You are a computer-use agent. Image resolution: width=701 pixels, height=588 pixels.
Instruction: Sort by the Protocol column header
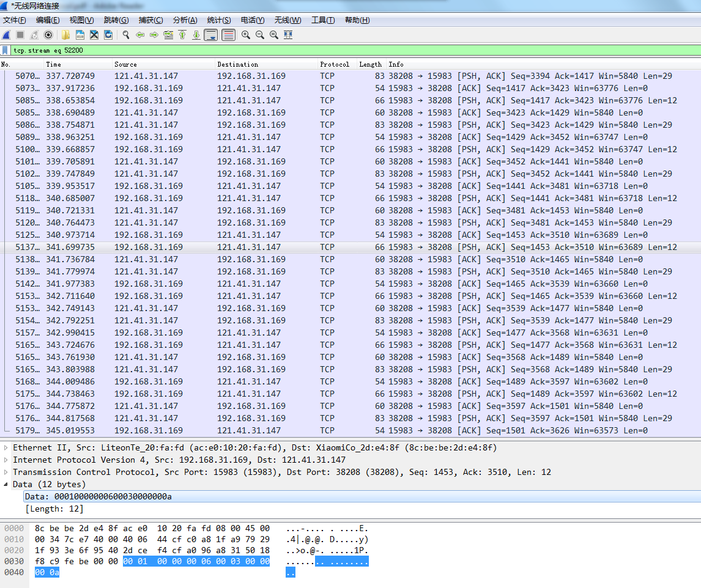(x=338, y=64)
